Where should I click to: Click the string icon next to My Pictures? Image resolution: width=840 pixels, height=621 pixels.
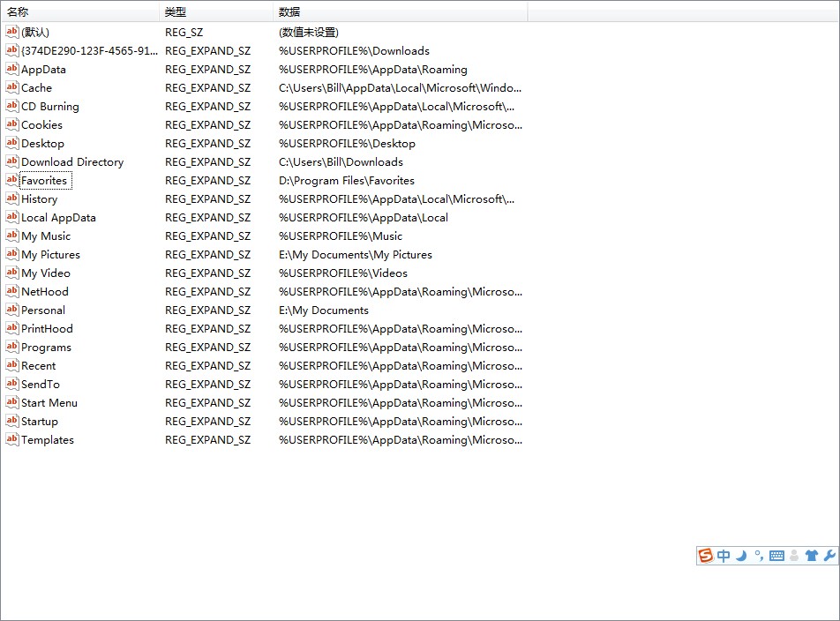click(11, 254)
